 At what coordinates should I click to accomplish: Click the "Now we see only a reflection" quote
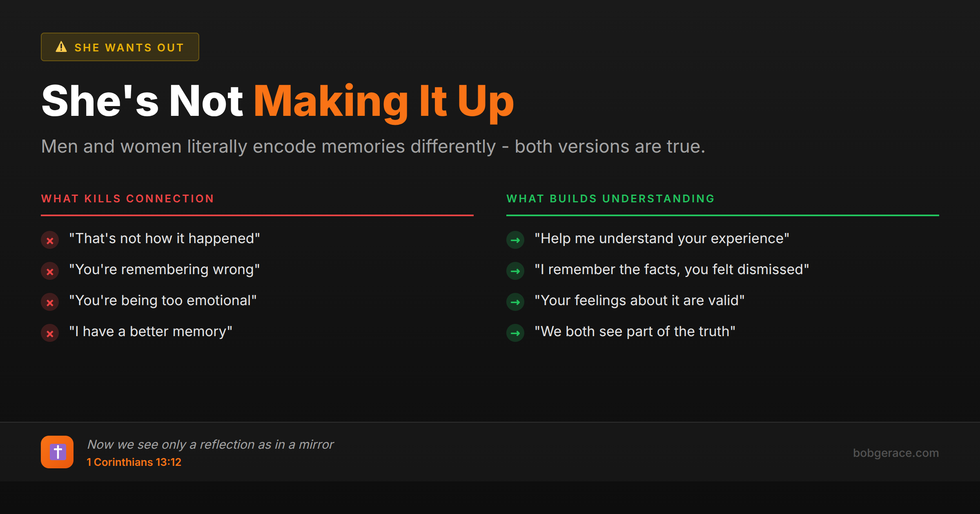point(210,444)
